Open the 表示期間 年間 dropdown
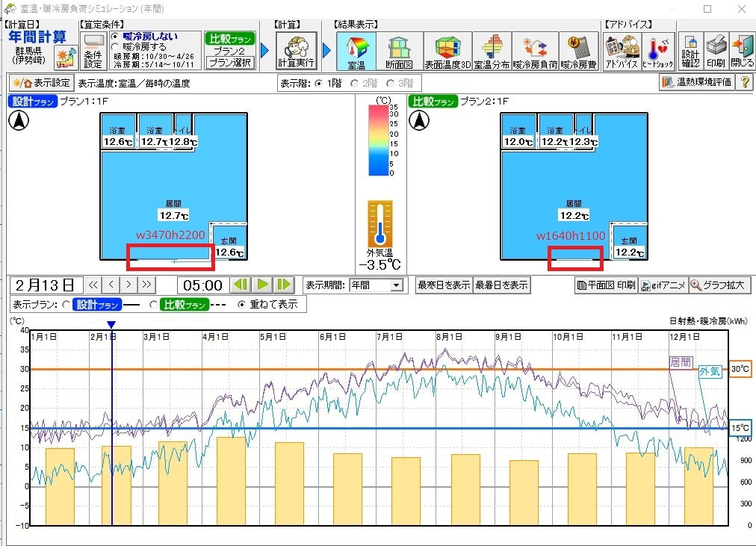 [x=376, y=285]
